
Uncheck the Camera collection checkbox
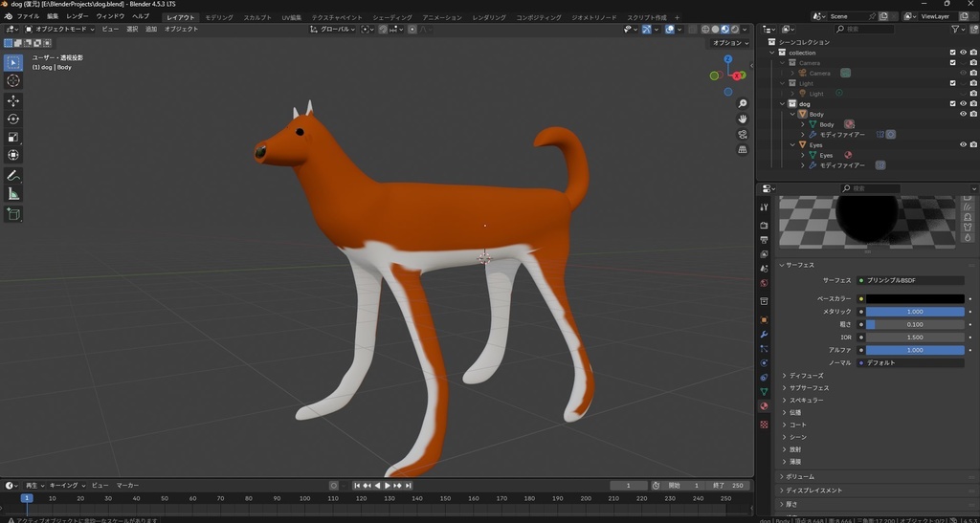[952, 63]
